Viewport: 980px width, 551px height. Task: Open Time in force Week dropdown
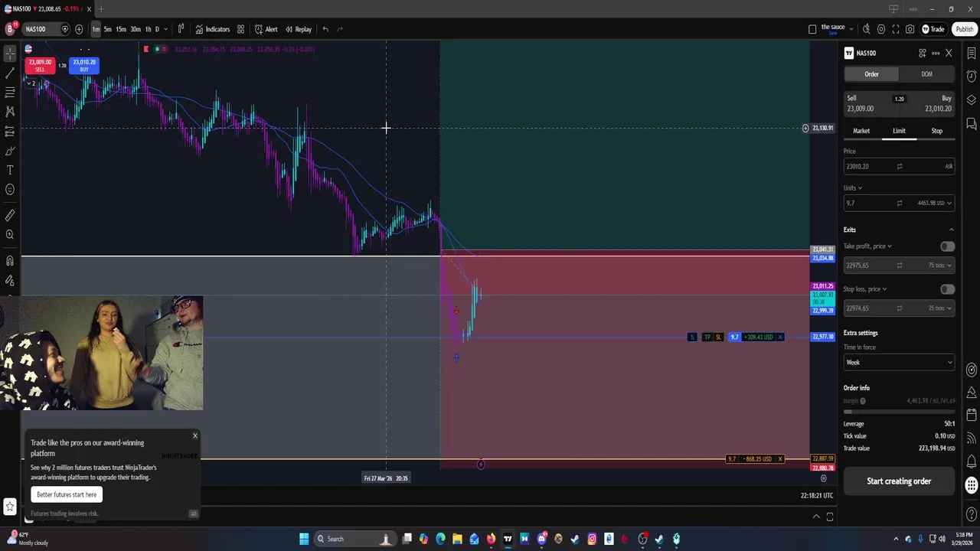(x=899, y=363)
